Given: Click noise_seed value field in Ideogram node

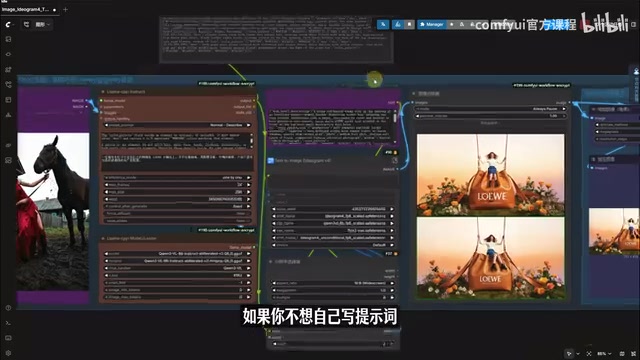Looking at the screenshot, I should [333, 209].
